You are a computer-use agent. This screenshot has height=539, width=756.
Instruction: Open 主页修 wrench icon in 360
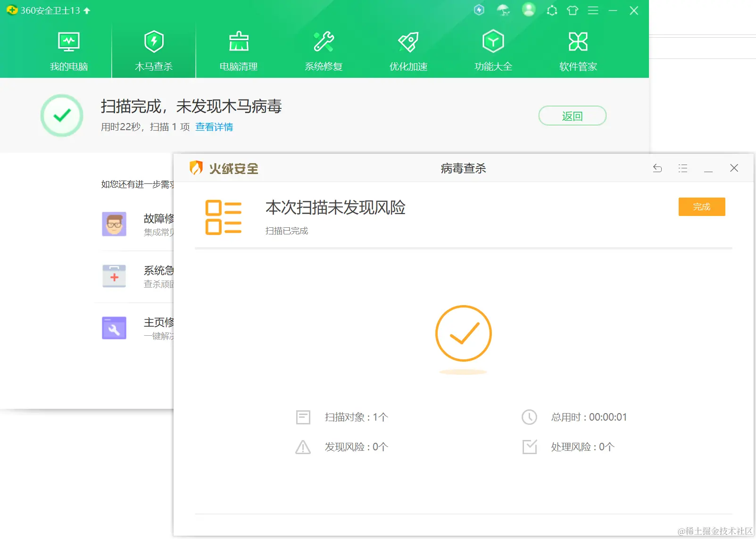coord(114,328)
